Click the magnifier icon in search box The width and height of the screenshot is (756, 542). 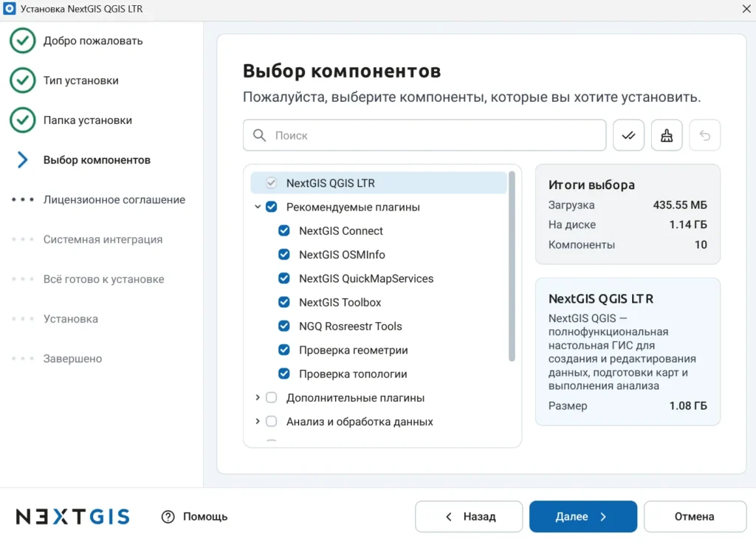[259, 136]
